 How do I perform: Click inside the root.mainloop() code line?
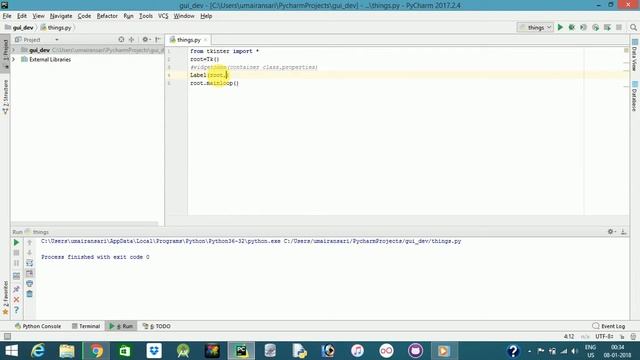(214, 83)
